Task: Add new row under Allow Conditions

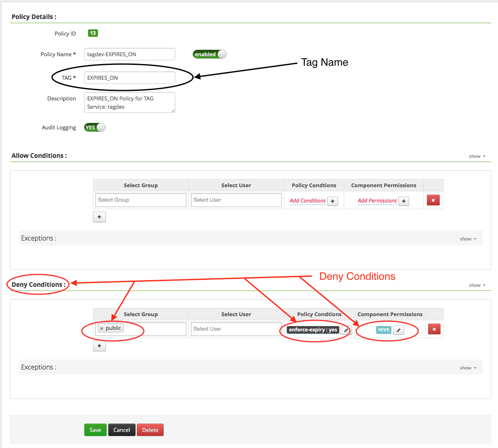Action: (x=99, y=217)
